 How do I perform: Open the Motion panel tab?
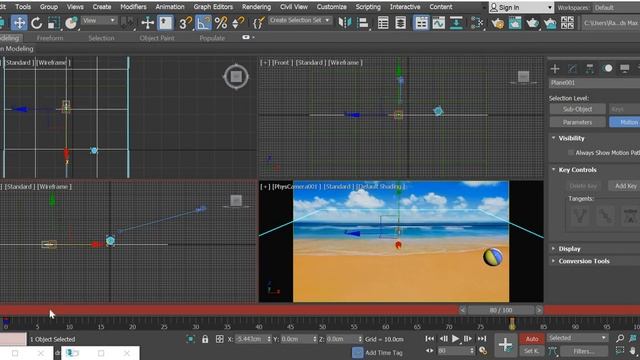[x=608, y=69]
